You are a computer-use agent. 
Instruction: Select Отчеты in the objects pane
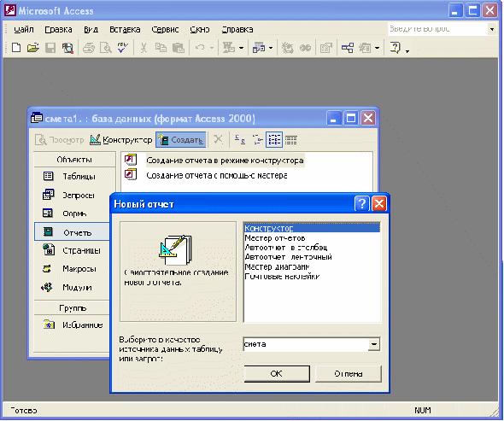coord(72,232)
